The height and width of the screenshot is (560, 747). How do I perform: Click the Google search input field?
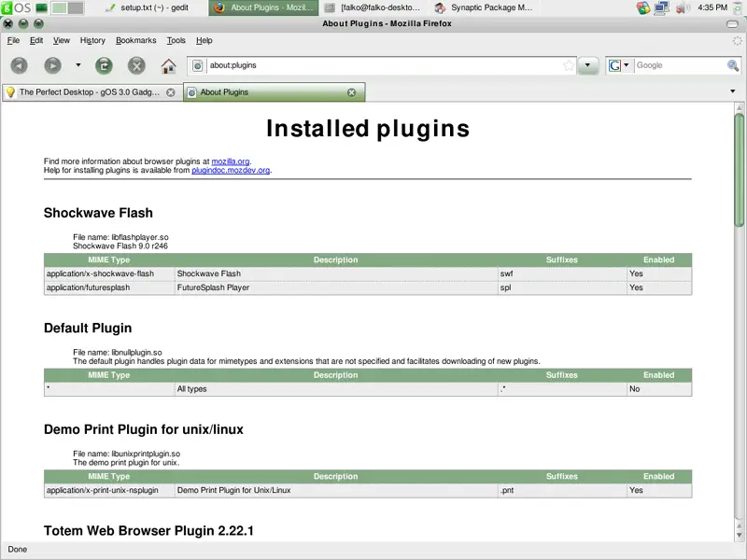pyautogui.click(x=681, y=65)
